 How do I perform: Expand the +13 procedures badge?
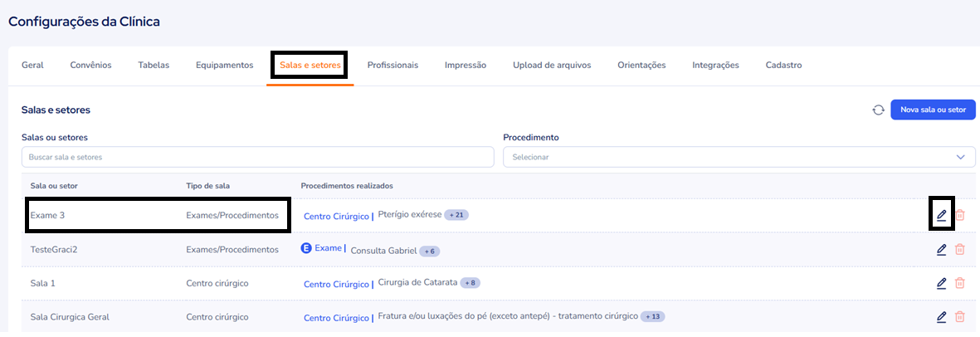point(653,316)
